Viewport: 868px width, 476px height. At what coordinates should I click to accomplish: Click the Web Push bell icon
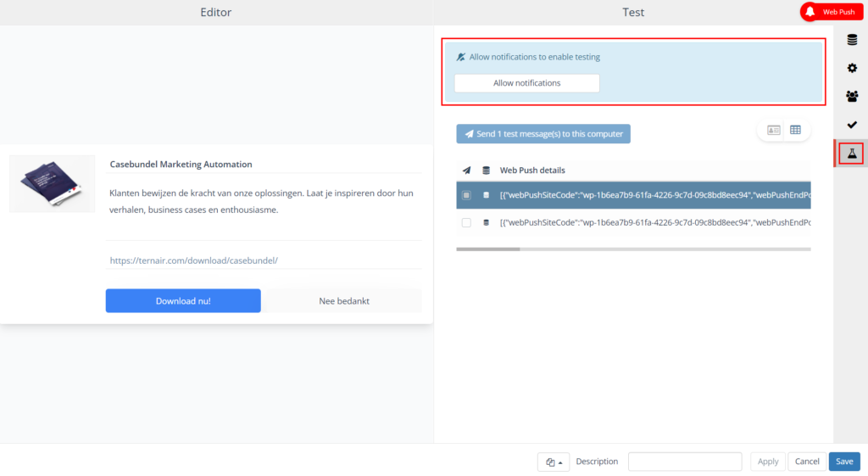(x=810, y=12)
